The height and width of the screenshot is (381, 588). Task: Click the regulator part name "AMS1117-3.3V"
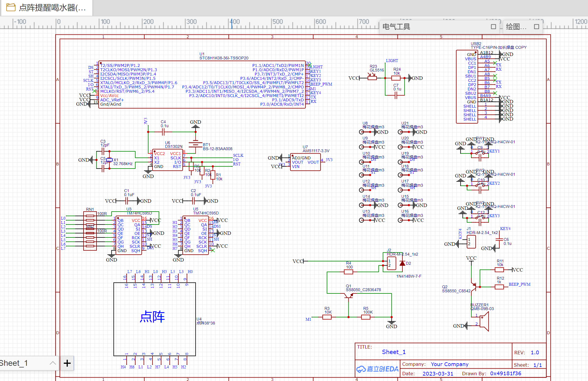tap(316, 151)
